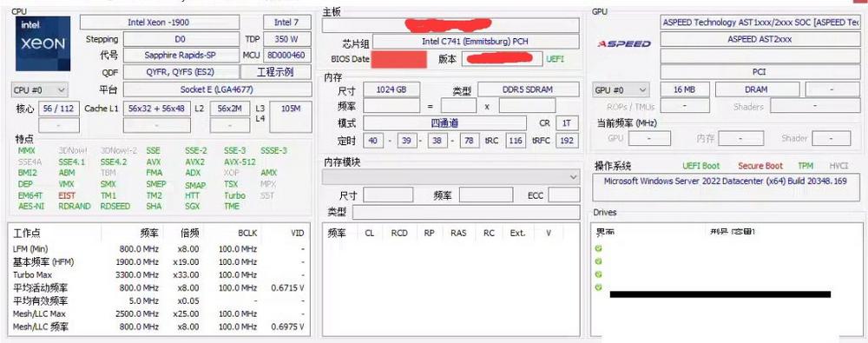Image resolution: width=868 pixels, height=343 pixels.
Task: Select the Intel Xeon -1900 name field
Action: 160,23
